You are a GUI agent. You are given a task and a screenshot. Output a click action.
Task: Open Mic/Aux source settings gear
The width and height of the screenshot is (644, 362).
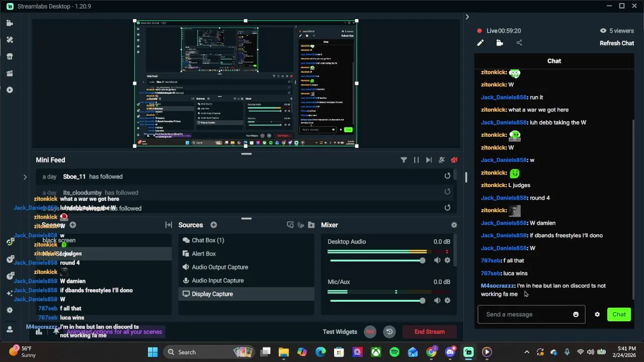447,301
